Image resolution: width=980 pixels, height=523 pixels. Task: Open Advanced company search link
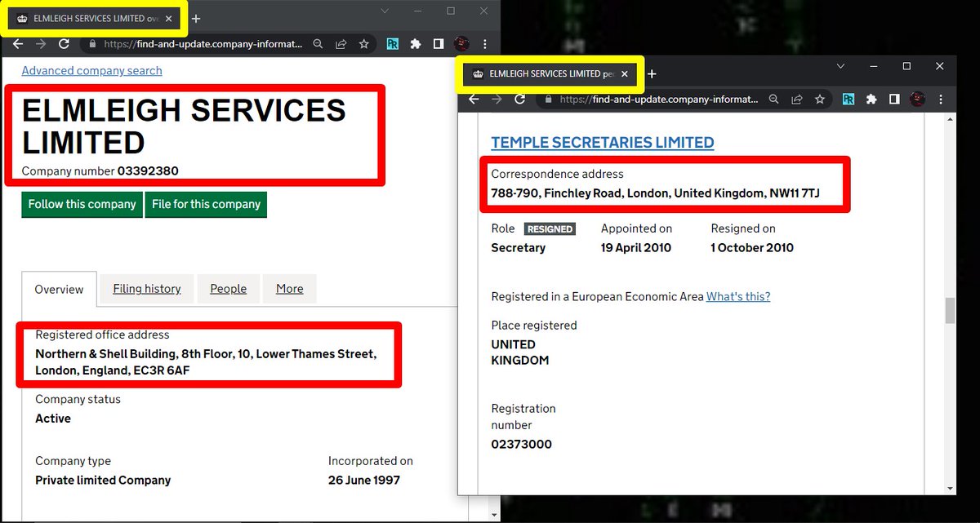[91, 71]
